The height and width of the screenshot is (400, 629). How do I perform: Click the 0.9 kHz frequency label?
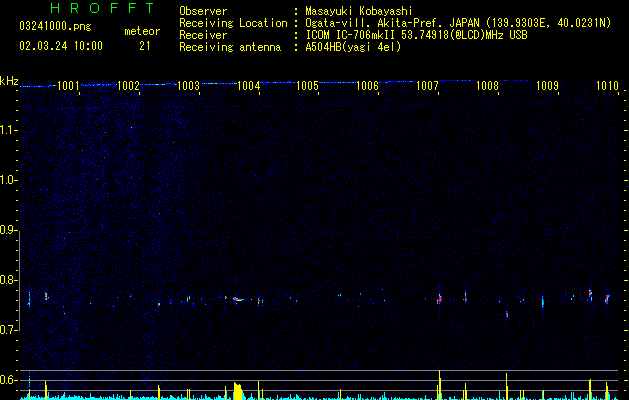pyautogui.click(x=9, y=230)
